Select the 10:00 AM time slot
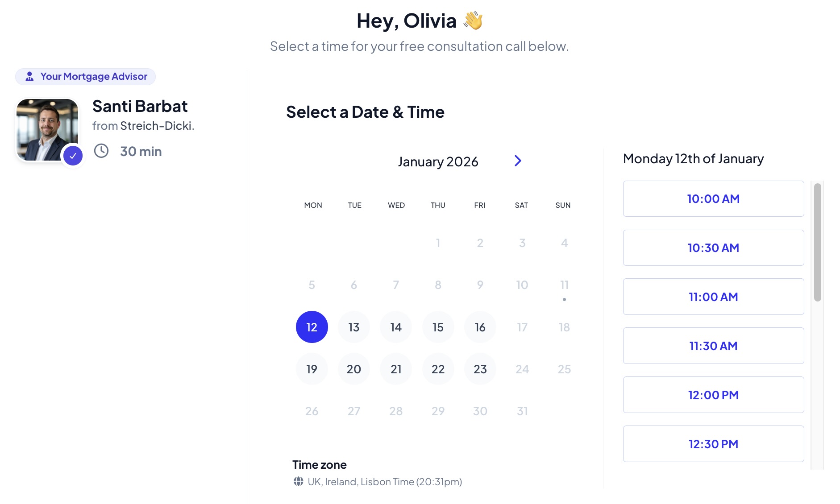The height and width of the screenshot is (504, 840). click(x=713, y=198)
